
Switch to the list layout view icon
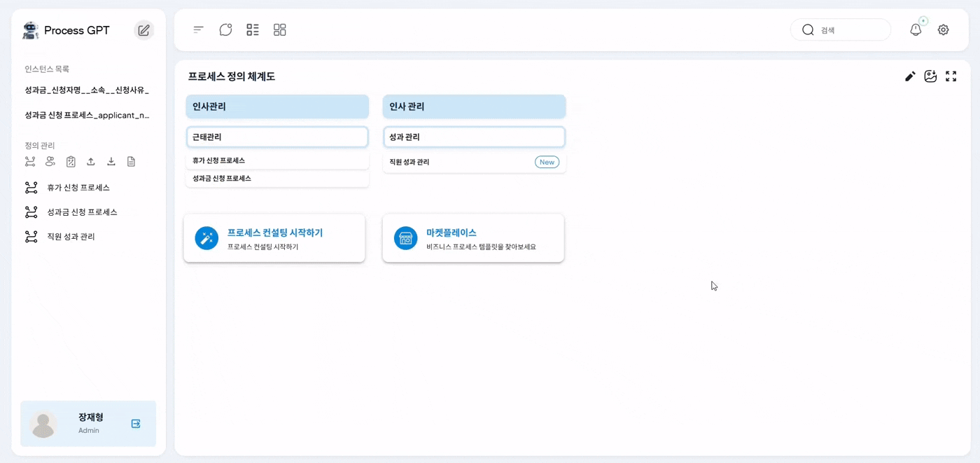click(253, 29)
